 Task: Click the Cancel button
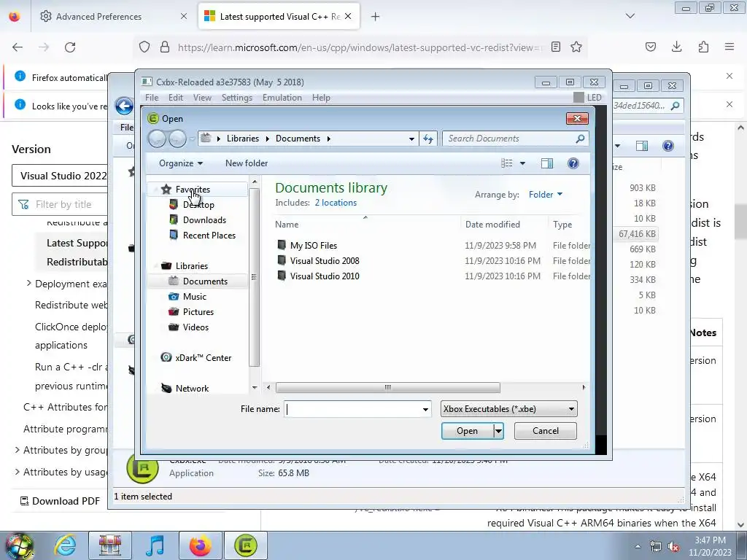pos(546,431)
